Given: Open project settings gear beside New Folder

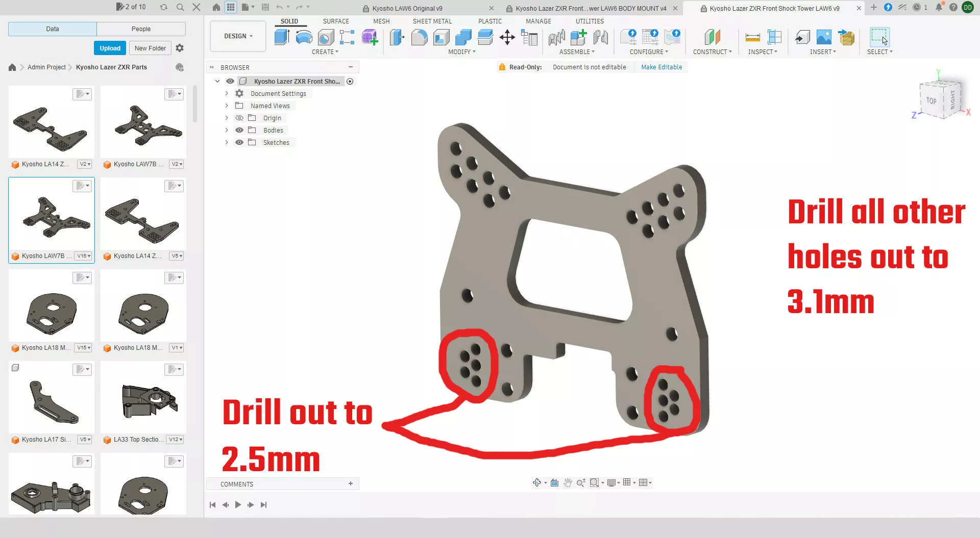Looking at the screenshot, I should (180, 48).
